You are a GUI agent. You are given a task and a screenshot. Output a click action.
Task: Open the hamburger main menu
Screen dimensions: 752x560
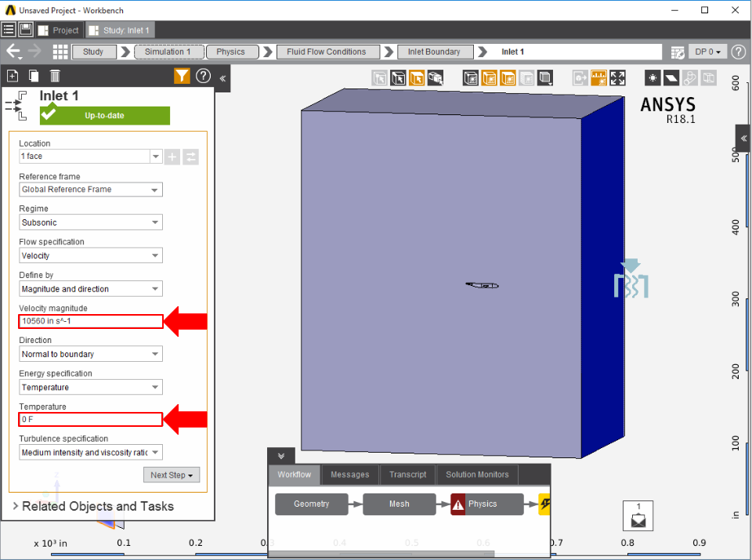9,30
